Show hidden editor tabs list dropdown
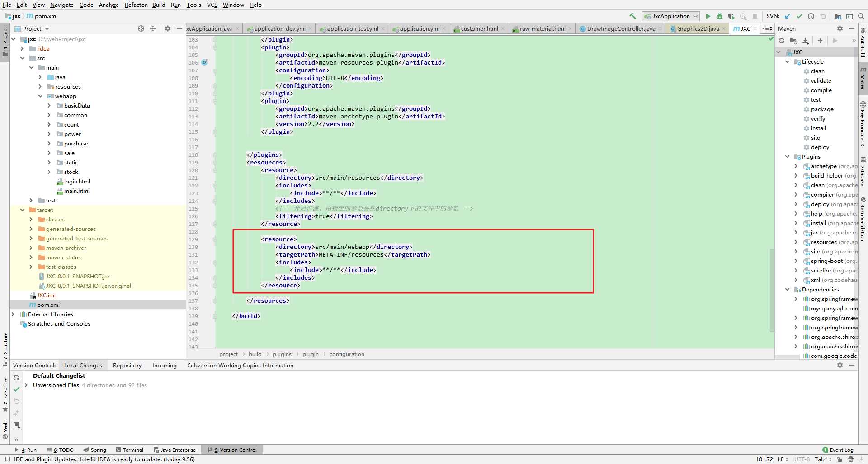The image size is (868, 464). pyautogui.click(x=767, y=28)
